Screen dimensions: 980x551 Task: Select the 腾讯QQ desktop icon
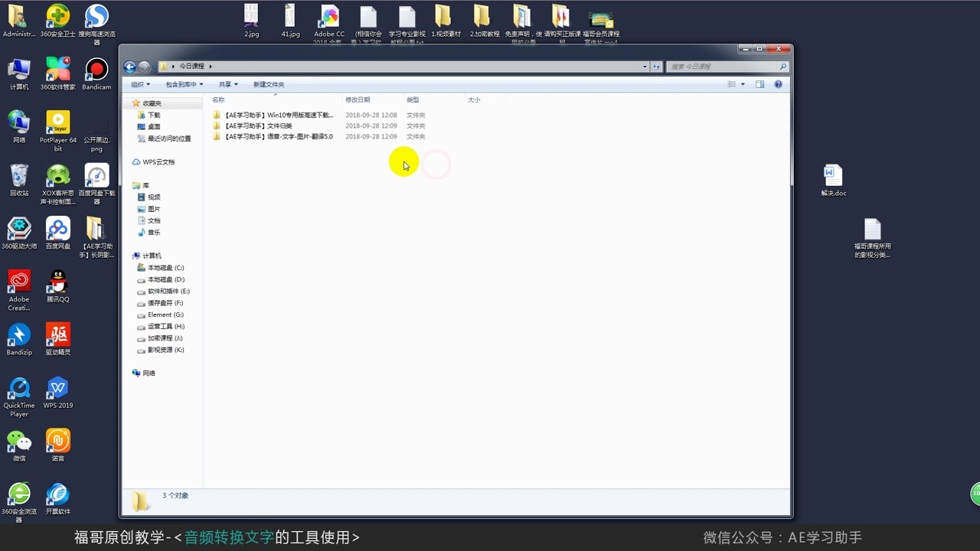pos(57,285)
